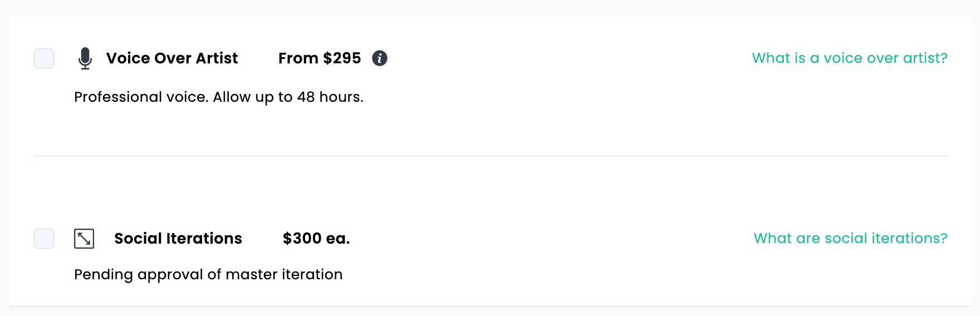The height and width of the screenshot is (316, 980).
Task: Select the Voice Over Artist title text
Action: click(x=172, y=58)
